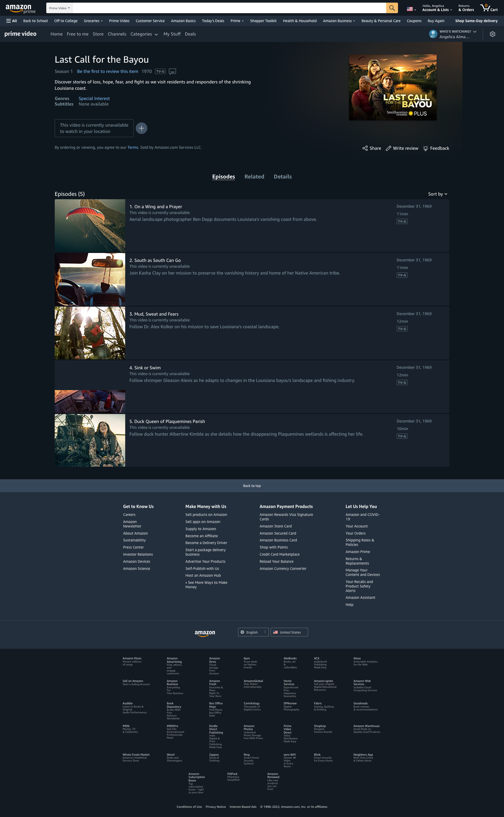Open the English language selector in footer
Viewport: 504px width, 817px height.
tap(253, 632)
